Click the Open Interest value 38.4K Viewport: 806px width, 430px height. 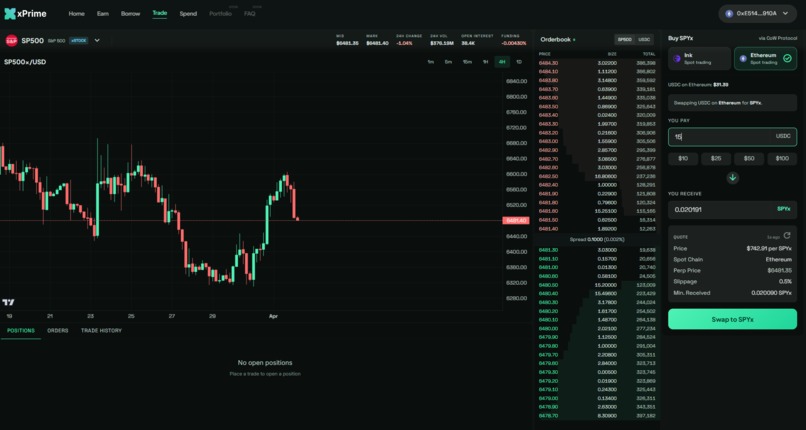pyautogui.click(x=468, y=43)
